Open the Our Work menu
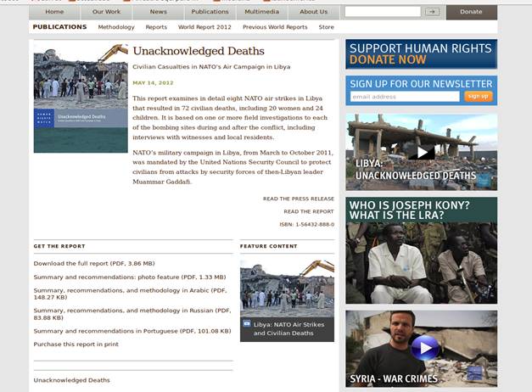Viewport: 532px width, 392px height. 106,12
